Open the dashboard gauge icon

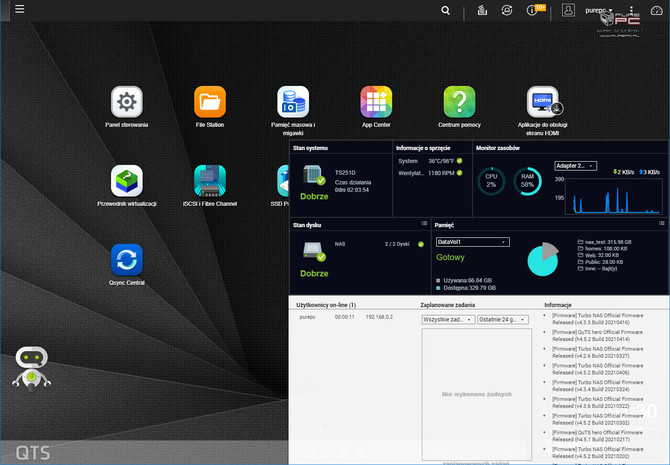point(656,10)
